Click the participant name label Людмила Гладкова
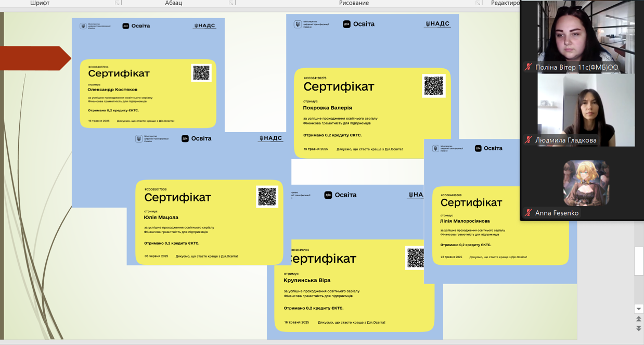The height and width of the screenshot is (345, 644). [x=566, y=140]
